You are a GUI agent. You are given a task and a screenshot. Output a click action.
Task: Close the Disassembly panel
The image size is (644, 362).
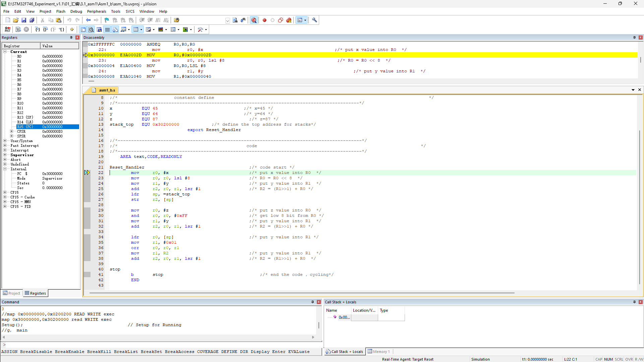click(x=641, y=38)
